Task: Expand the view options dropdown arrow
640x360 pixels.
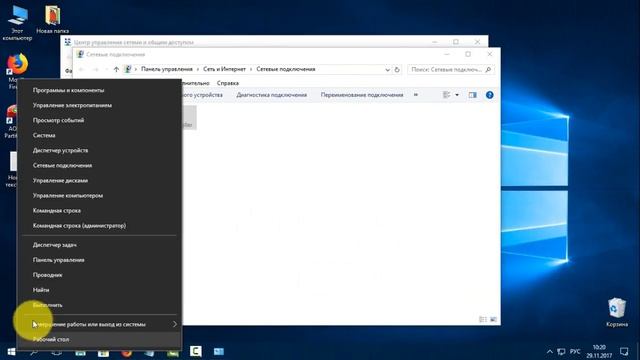Action: point(457,95)
